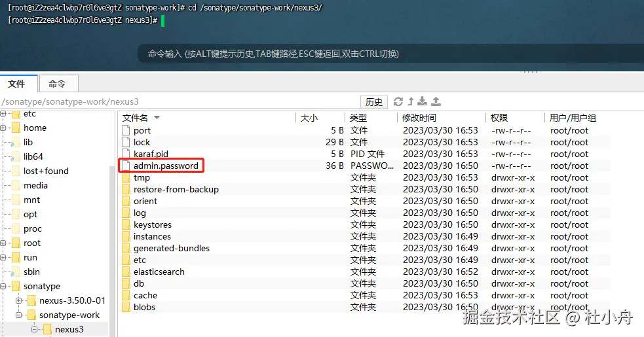Open the 历史 path history button
Screen dimensions: 644x337
(374, 102)
